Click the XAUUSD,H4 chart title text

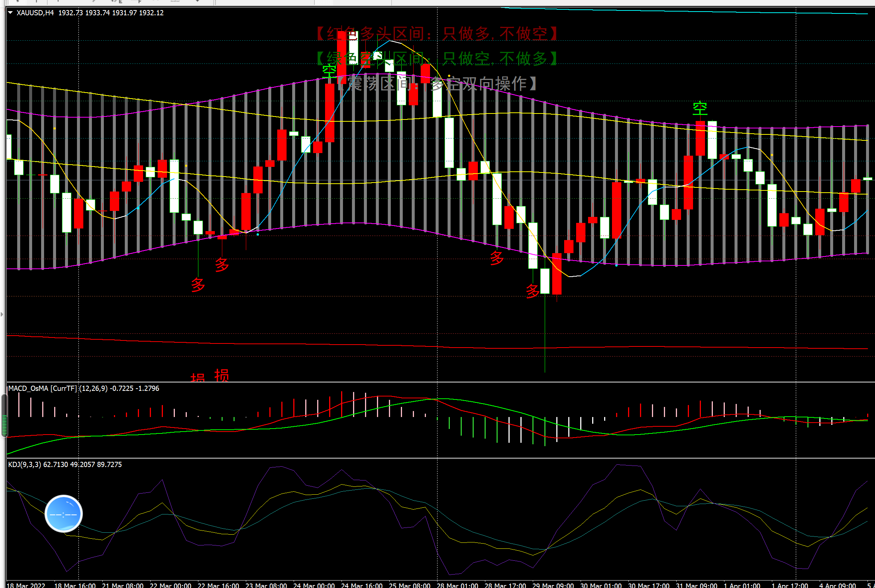[x=35, y=13]
